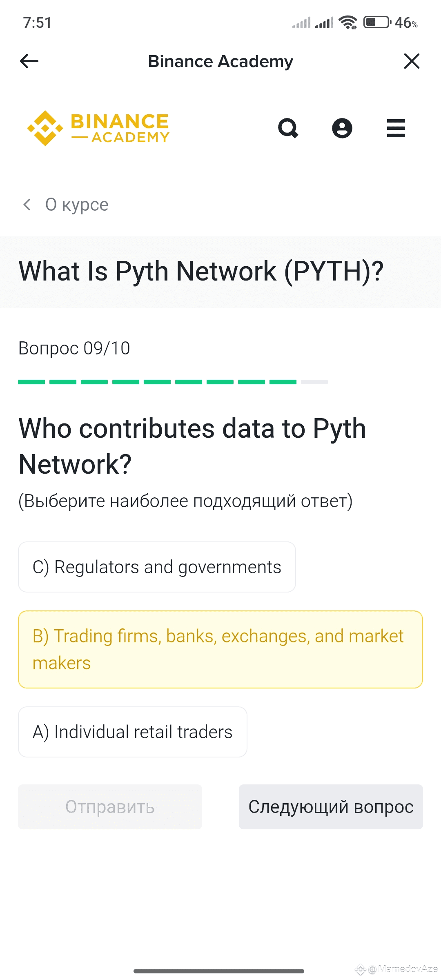Click the 'О курсе' link text
The height and width of the screenshot is (980, 441).
click(77, 205)
